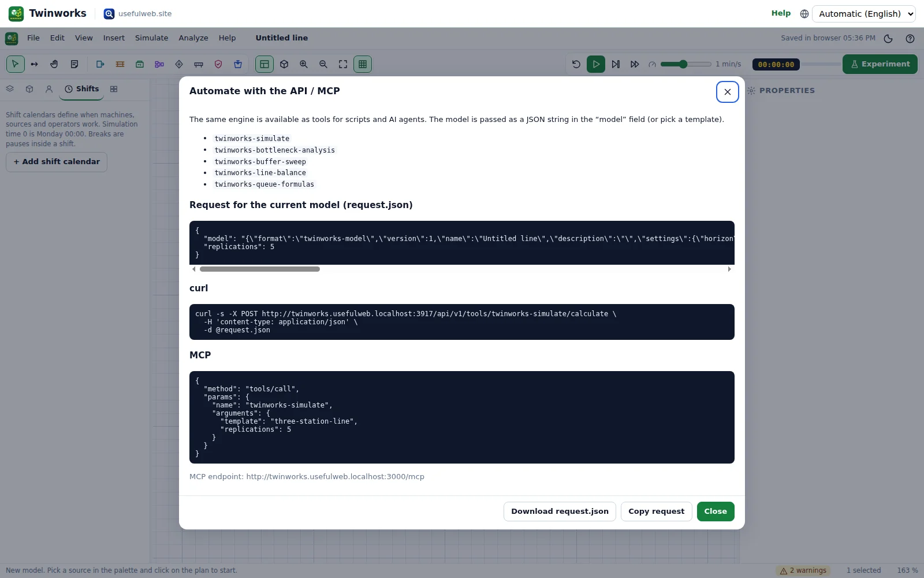Viewport: 924px width, 578px height.
Task: Activate the hand pan tool
Action: point(54,64)
